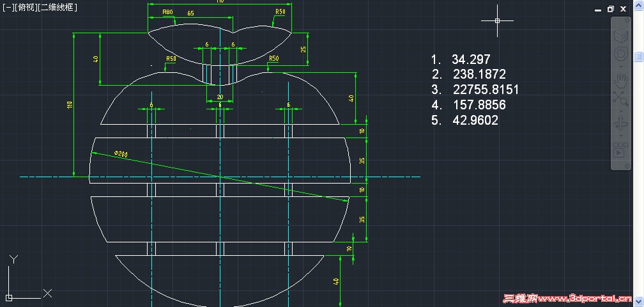The height and width of the screenshot is (307, 644).
Task: Select text line '3. 22755.8151'
Action: pos(475,90)
